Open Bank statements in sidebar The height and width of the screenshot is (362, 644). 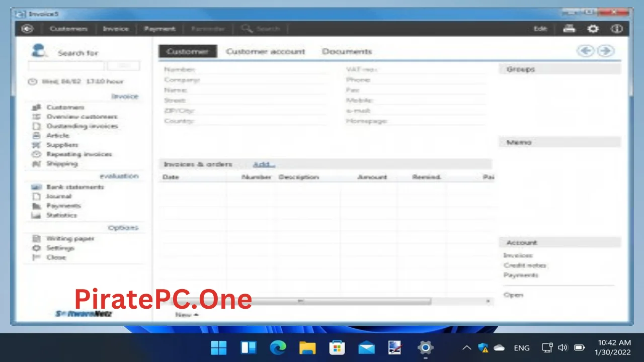click(75, 187)
